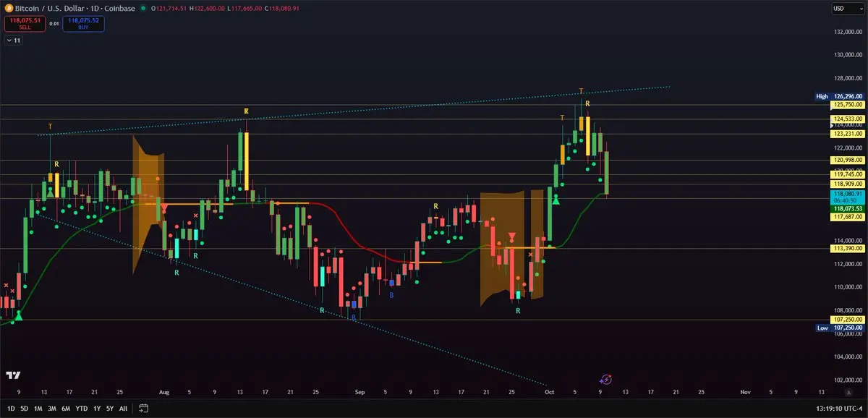Select the 3M date range

52,409
